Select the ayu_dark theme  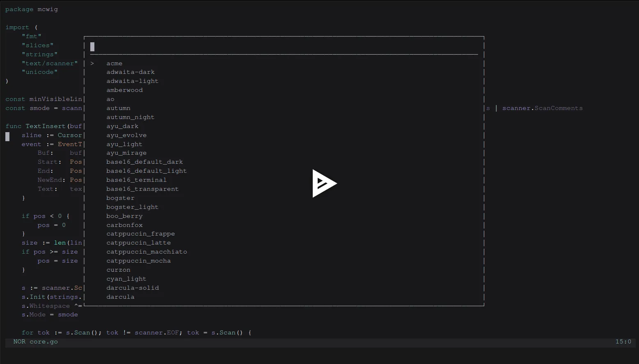[122, 126]
